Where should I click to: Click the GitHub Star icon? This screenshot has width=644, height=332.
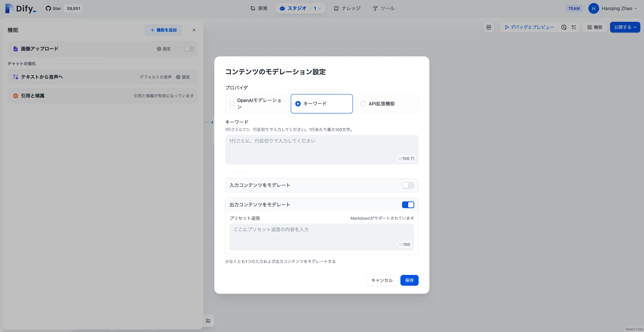click(48, 9)
